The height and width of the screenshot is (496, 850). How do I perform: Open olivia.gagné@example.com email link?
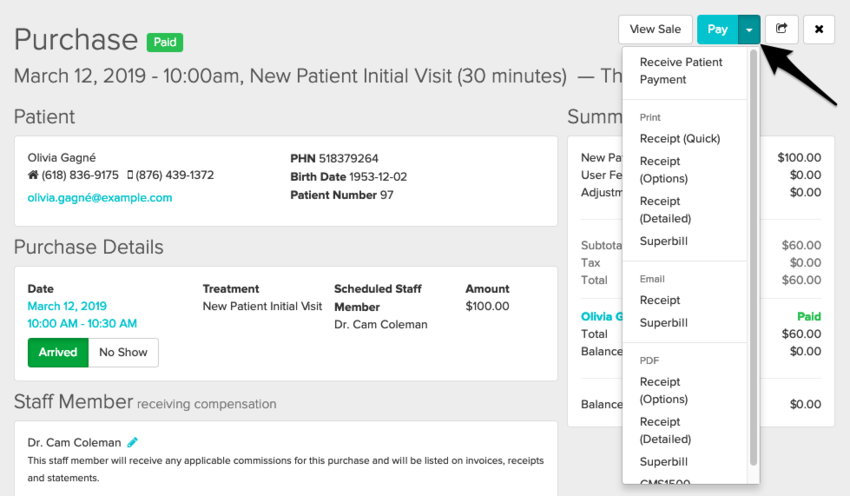tap(100, 198)
